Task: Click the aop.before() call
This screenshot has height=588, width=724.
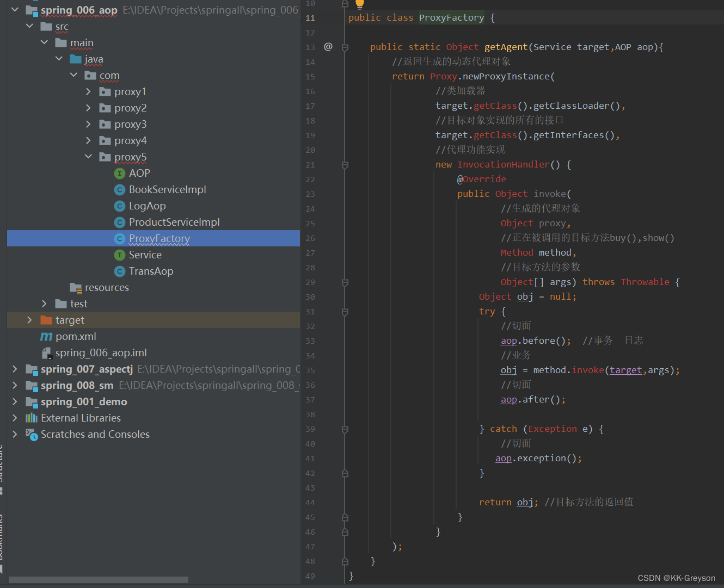Action: click(536, 341)
